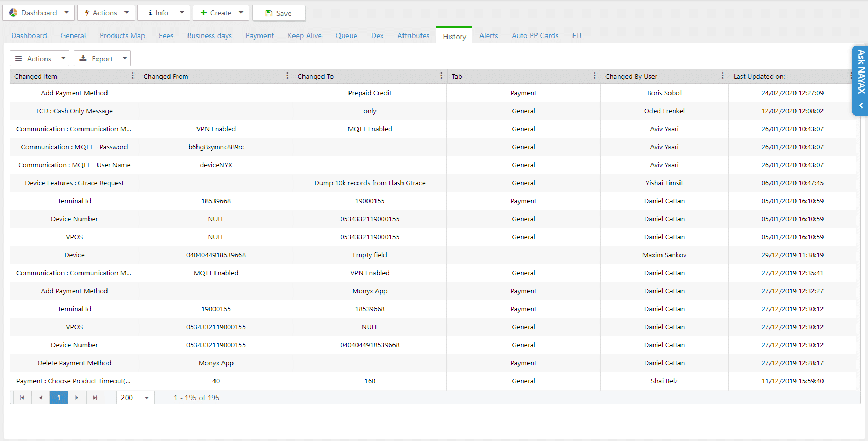Sort by Tab column header

(x=457, y=76)
